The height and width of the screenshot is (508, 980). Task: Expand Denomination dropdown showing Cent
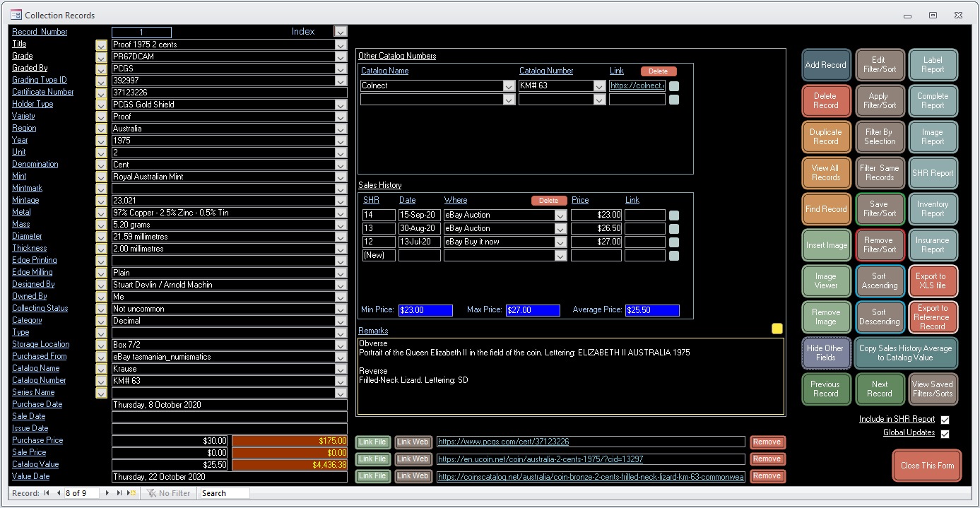[x=341, y=165]
